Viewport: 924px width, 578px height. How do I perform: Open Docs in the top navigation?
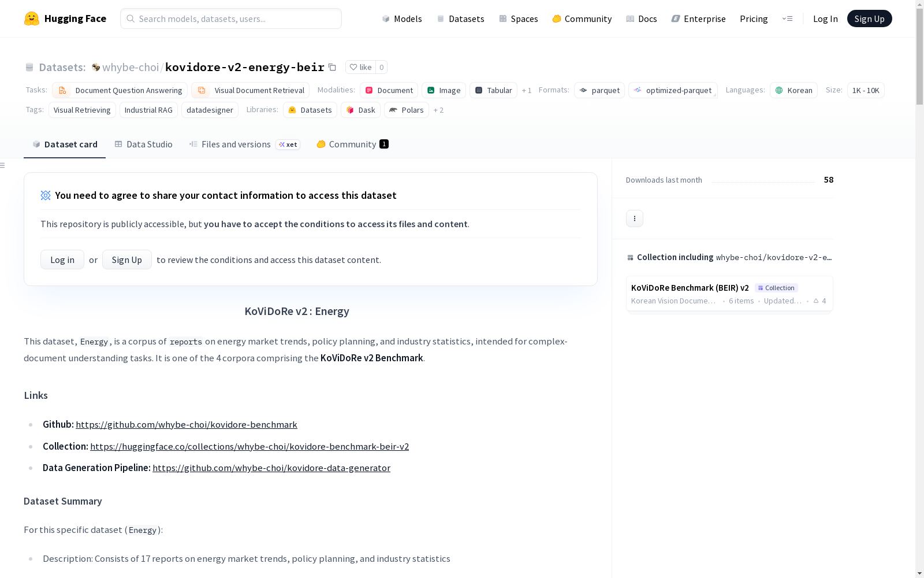(642, 18)
